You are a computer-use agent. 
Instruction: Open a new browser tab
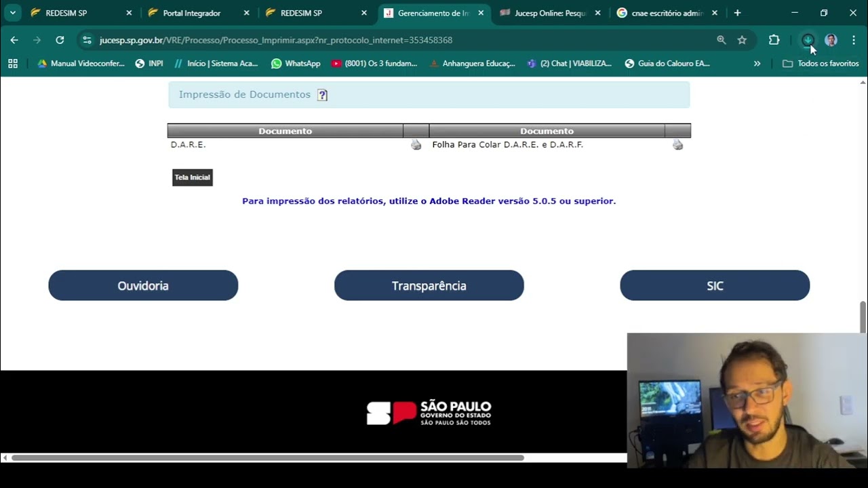coord(737,13)
